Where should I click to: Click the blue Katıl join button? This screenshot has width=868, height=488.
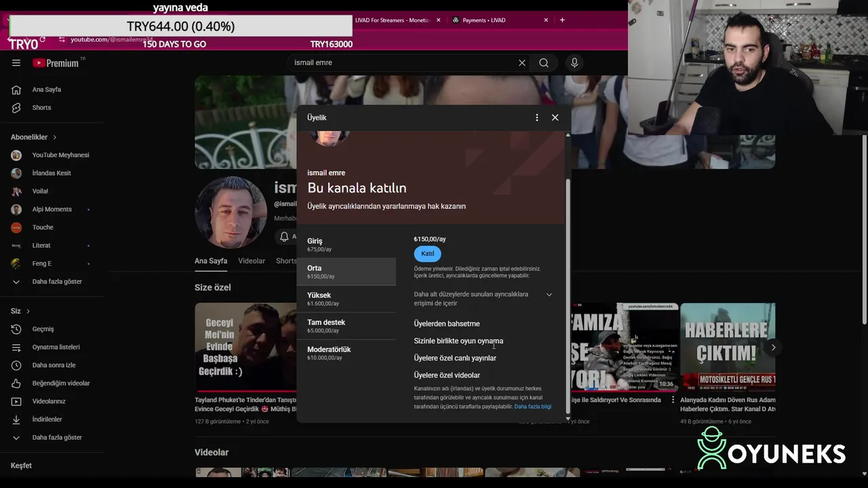pyautogui.click(x=427, y=253)
